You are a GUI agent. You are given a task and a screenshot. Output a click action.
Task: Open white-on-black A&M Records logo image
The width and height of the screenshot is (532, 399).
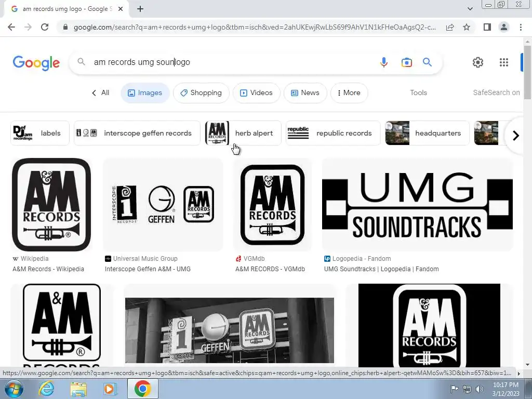pos(429,326)
